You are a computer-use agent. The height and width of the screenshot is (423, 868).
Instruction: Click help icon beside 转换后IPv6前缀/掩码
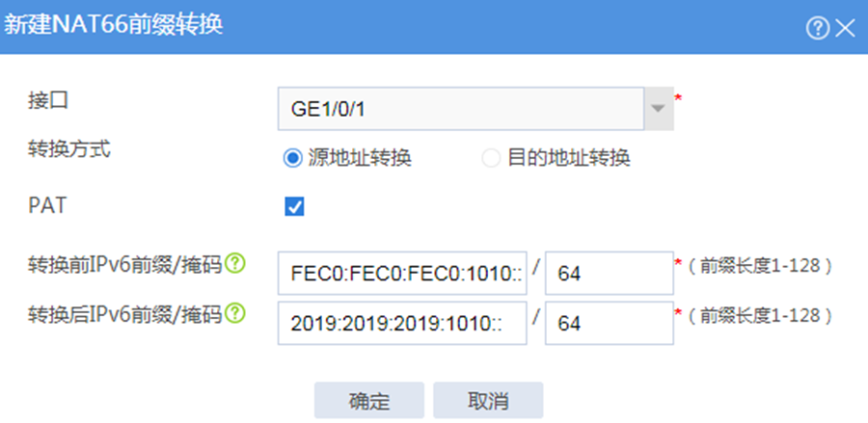point(235,313)
